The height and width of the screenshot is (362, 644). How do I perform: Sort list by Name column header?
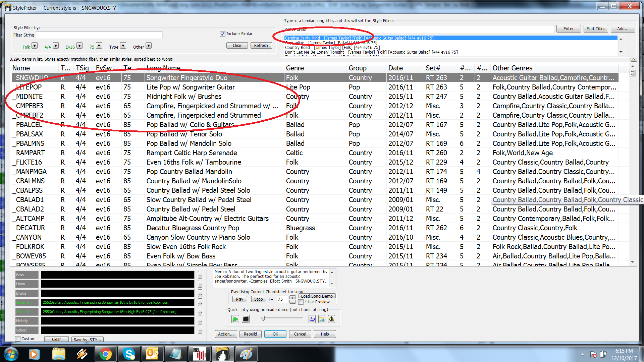(35, 68)
